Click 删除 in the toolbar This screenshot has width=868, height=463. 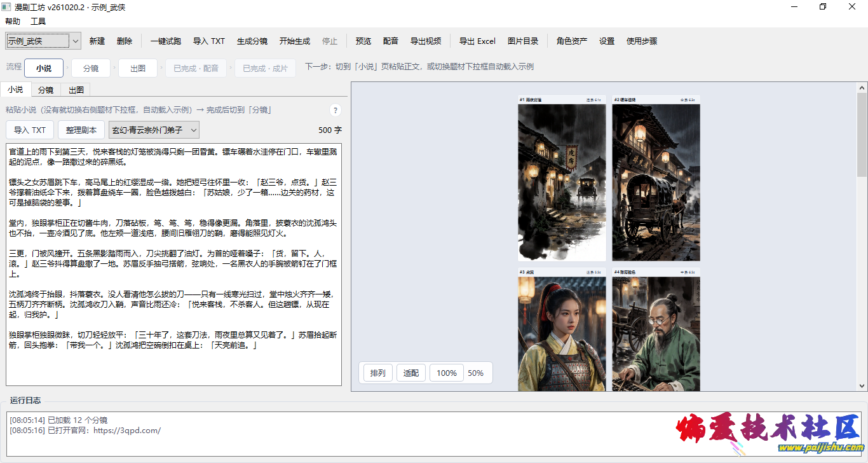click(x=125, y=41)
